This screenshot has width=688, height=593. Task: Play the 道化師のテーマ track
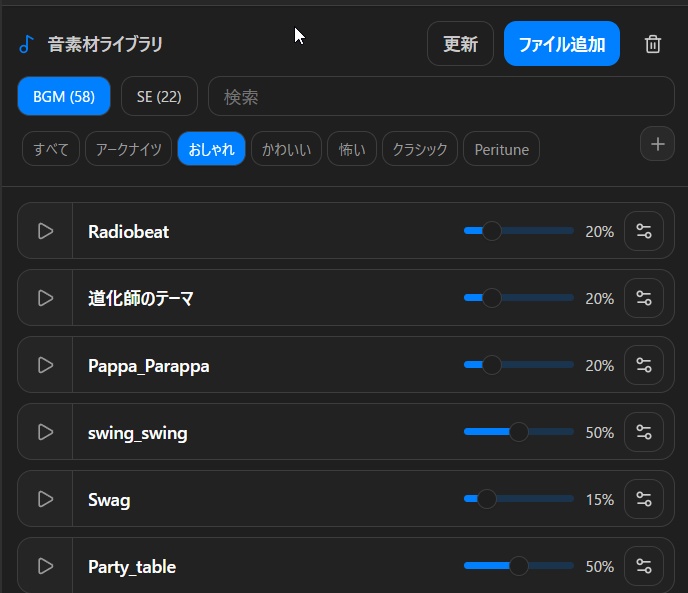point(45,298)
